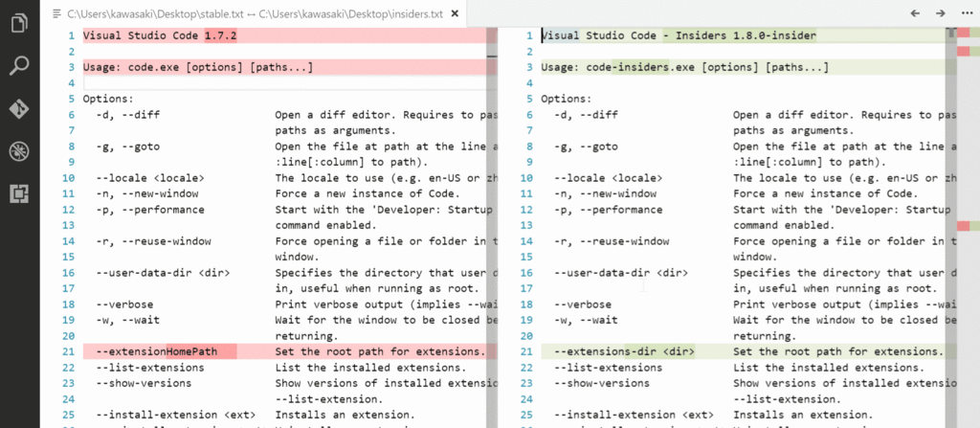The width and height of the screenshot is (980, 428).
Task: Click '--user-data-dir <dir>' in the left pane
Action: pos(163,273)
